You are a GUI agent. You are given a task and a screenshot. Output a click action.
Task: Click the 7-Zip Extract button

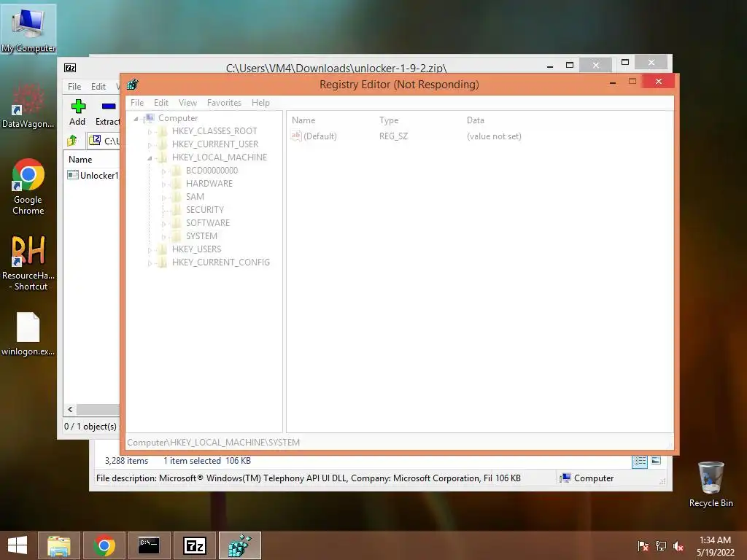point(108,113)
